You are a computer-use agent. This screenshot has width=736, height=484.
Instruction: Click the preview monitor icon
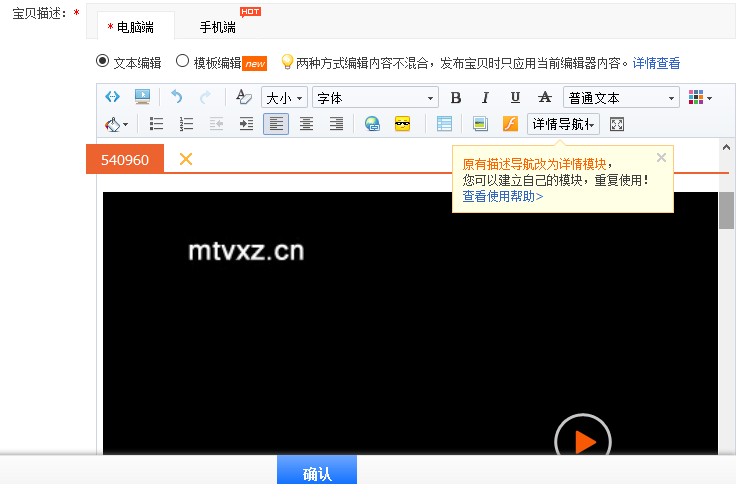tap(142, 97)
